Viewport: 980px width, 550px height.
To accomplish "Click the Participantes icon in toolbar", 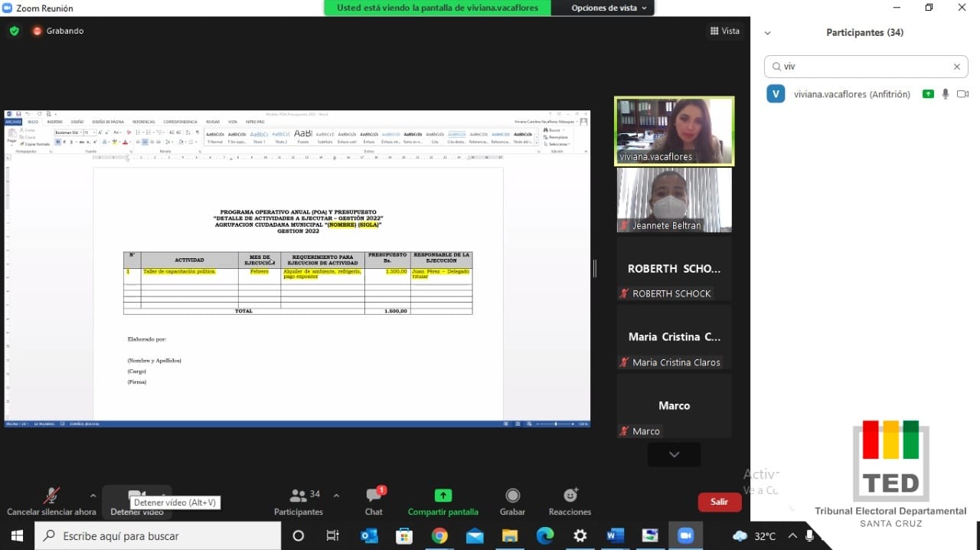I will coord(299,496).
